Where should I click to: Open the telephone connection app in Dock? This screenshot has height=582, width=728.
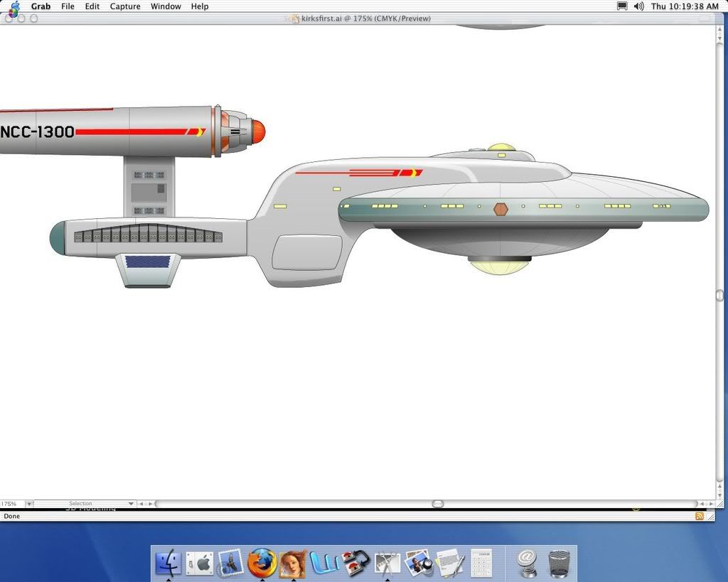click(x=355, y=563)
